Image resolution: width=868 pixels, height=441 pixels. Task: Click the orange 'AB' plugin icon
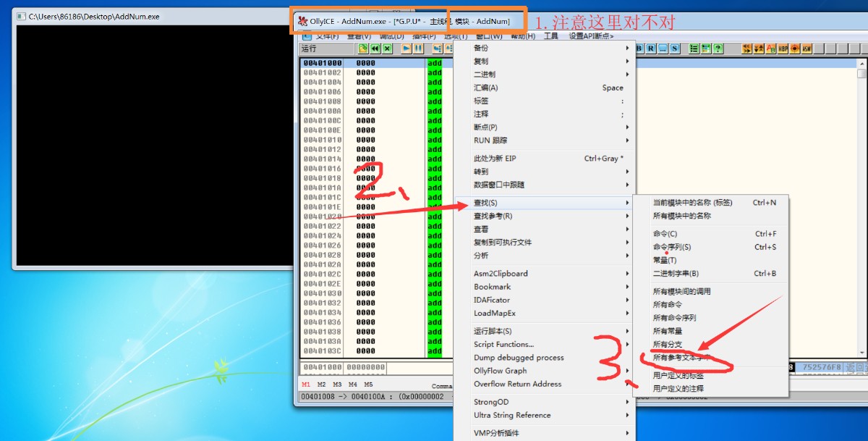pos(771,49)
